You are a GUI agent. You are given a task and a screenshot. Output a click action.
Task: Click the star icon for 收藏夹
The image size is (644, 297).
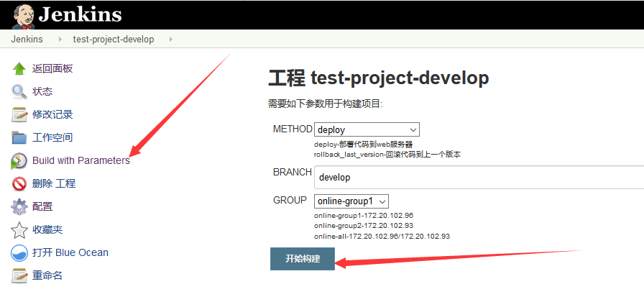click(x=19, y=230)
